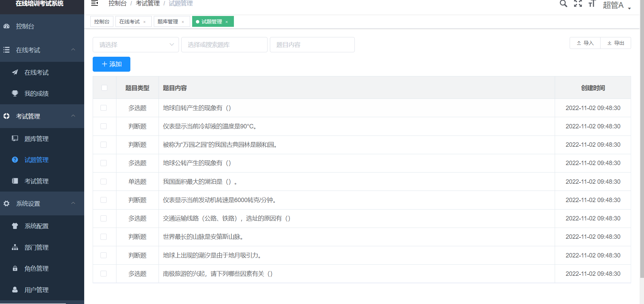Check the row 地球公转产生的现象有
This screenshot has width=644, height=304.
coord(104,163)
